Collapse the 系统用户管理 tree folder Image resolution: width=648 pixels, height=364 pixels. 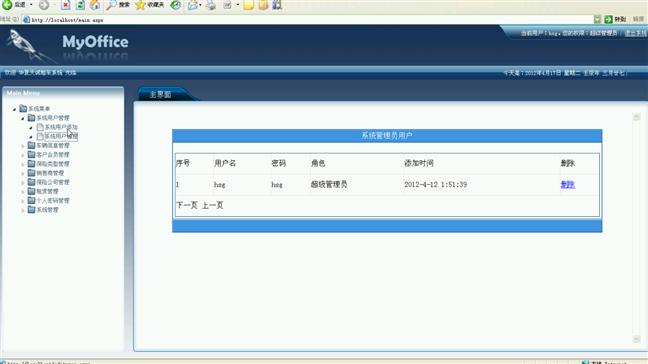pos(23,118)
